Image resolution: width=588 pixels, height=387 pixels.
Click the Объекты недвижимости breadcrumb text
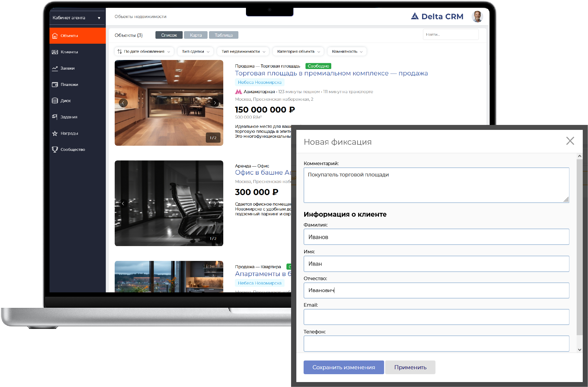pos(140,17)
